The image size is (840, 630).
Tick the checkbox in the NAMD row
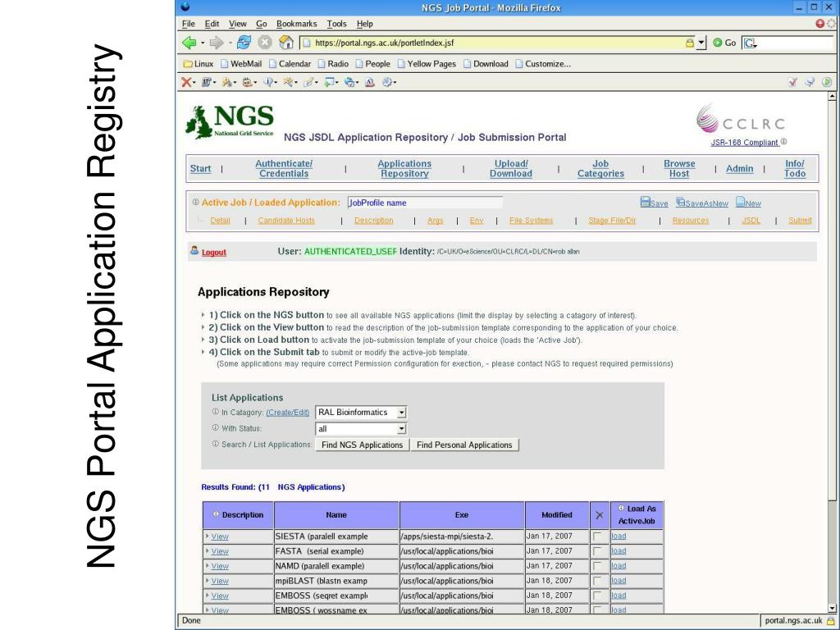(597, 566)
